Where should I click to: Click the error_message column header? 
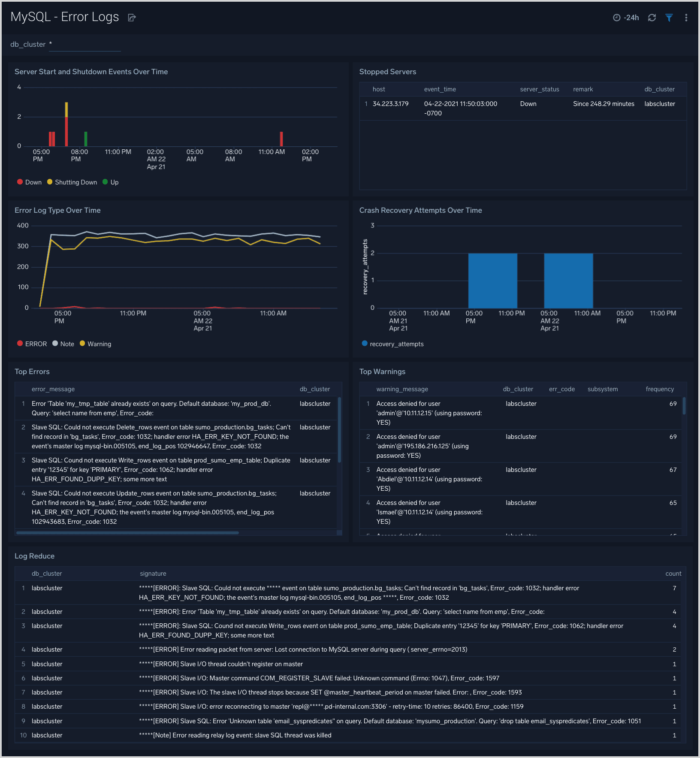pyautogui.click(x=53, y=389)
